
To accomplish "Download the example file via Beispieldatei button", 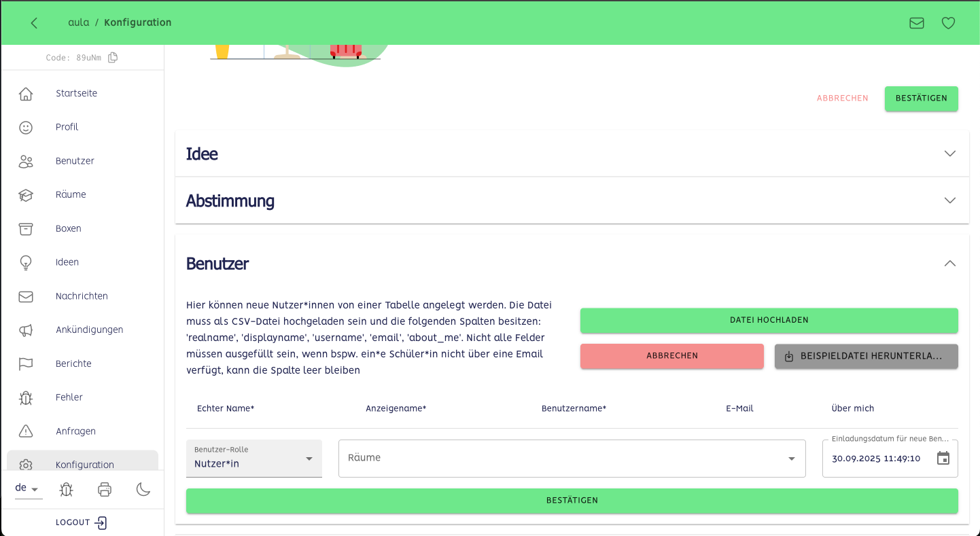I will click(x=866, y=356).
